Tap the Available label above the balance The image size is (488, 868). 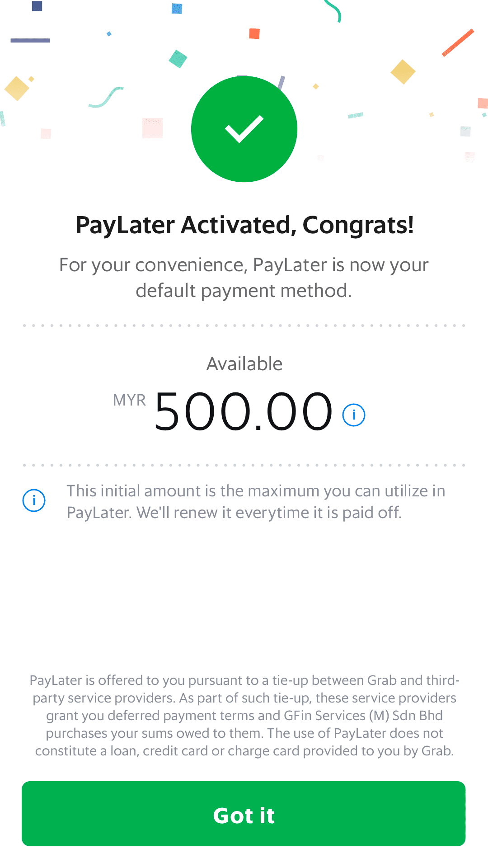point(244,363)
